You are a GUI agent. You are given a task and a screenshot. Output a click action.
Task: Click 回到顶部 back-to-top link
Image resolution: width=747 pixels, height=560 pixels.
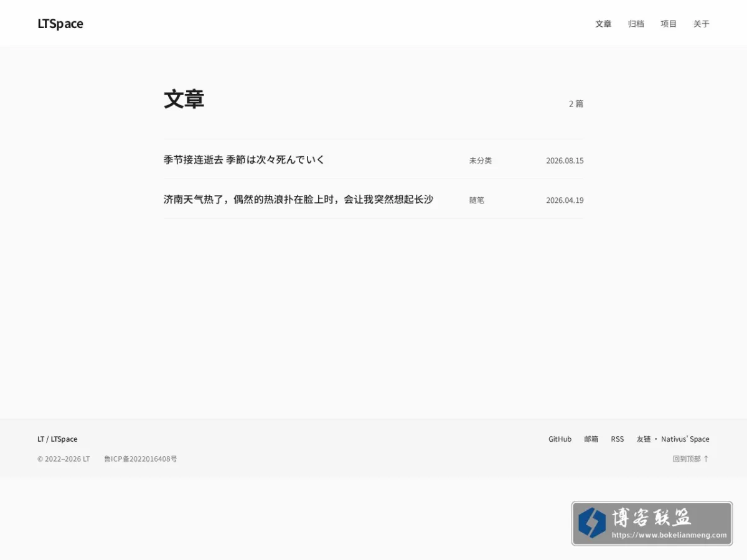click(690, 459)
